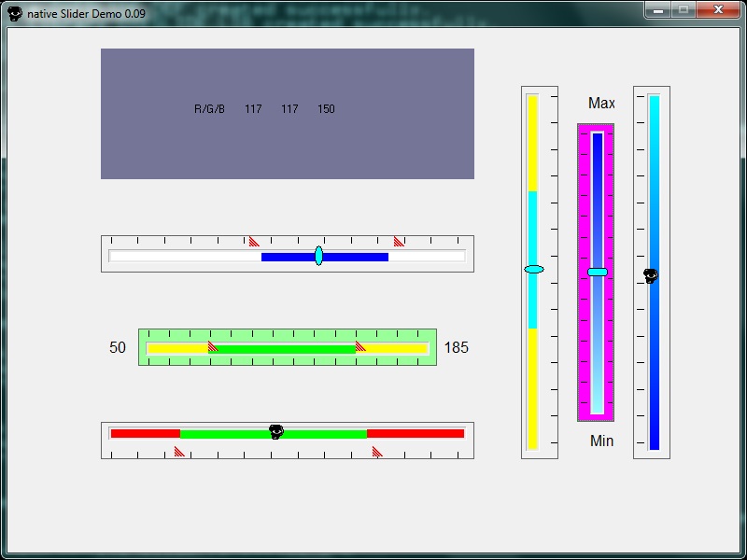Select the left red marker above the top slider

[254, 241]
